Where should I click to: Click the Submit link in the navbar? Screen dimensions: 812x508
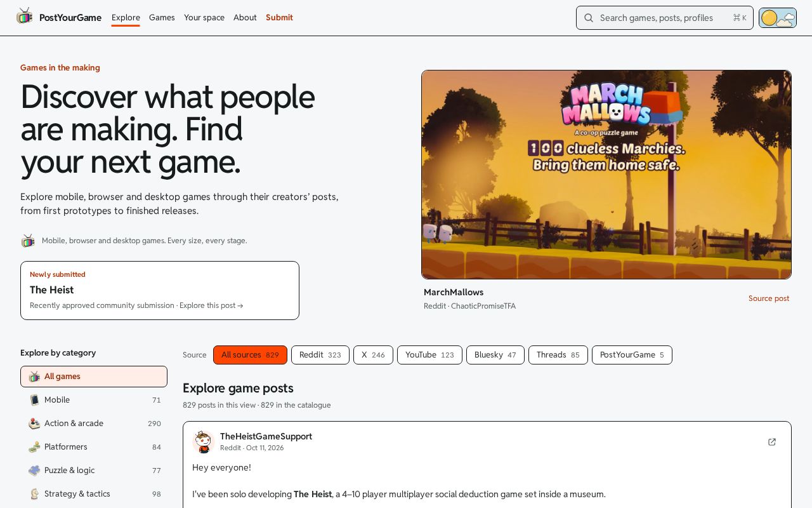[x=279, y=18]
